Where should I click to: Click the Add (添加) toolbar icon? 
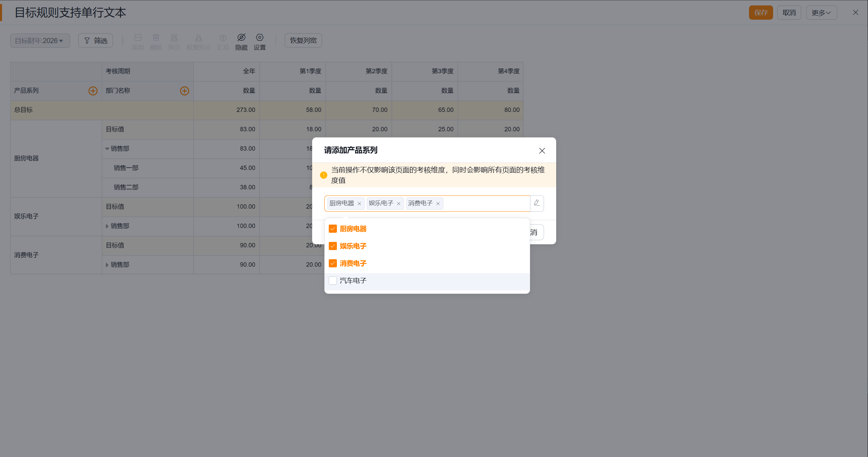[138, 37]
